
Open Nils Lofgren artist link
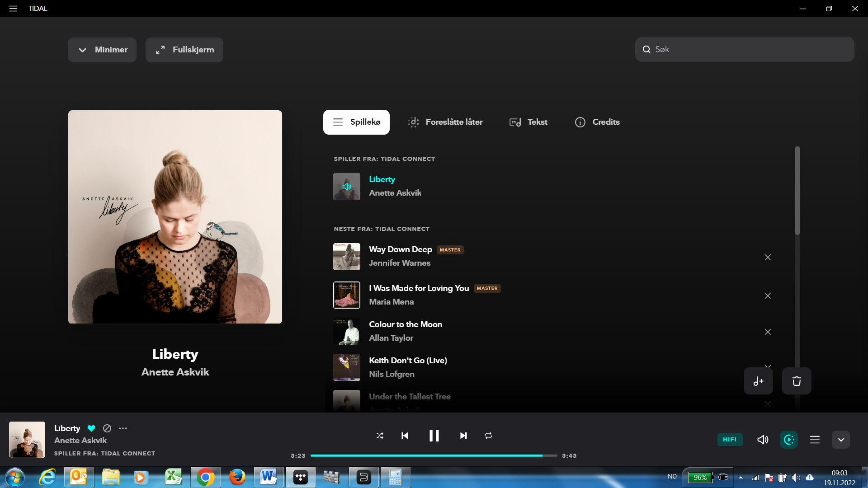392,374
